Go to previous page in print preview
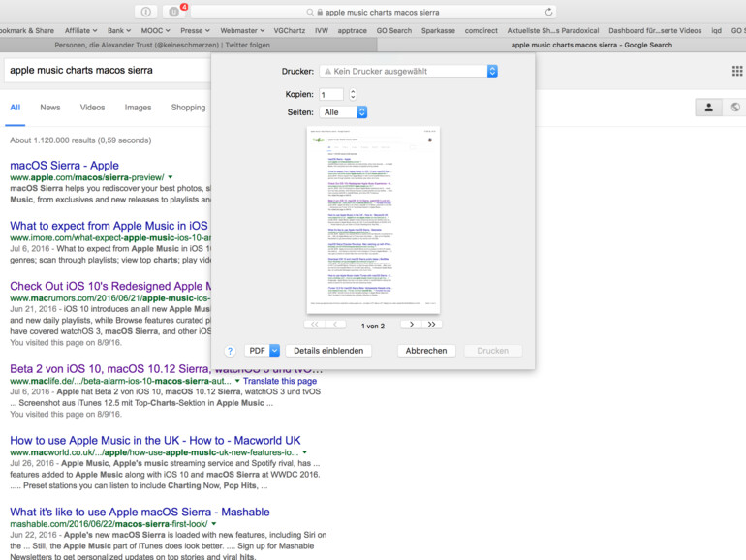The height and width of the screenshot is (560, 746). [x=335, y=325]
